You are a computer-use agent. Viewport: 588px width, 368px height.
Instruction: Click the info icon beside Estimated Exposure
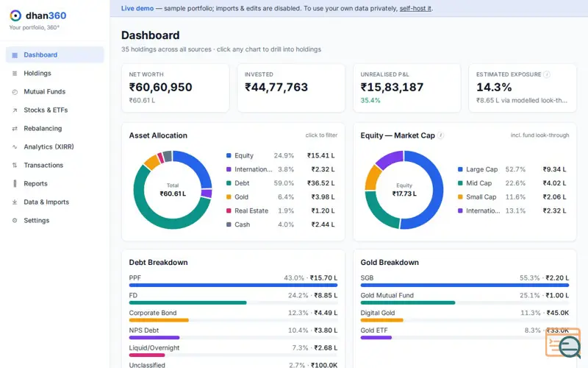547,74
